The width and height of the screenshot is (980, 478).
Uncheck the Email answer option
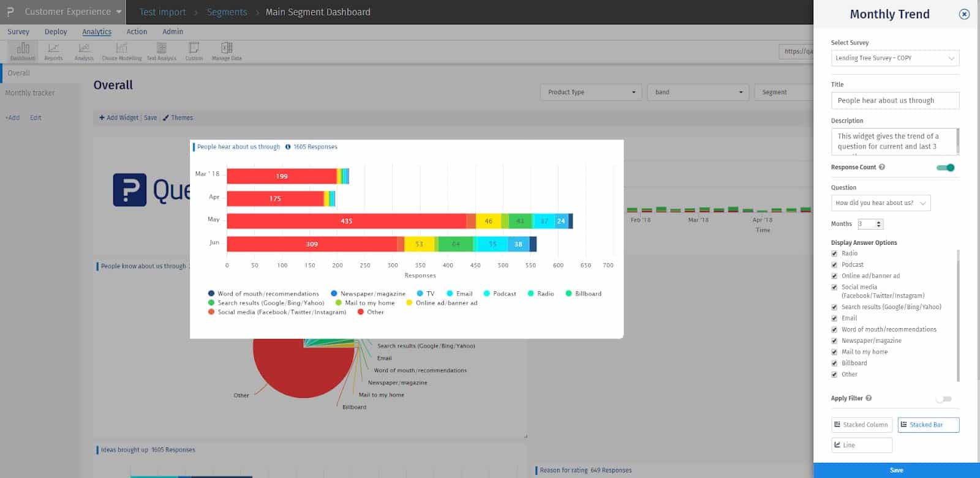click(x=834, y=318)
